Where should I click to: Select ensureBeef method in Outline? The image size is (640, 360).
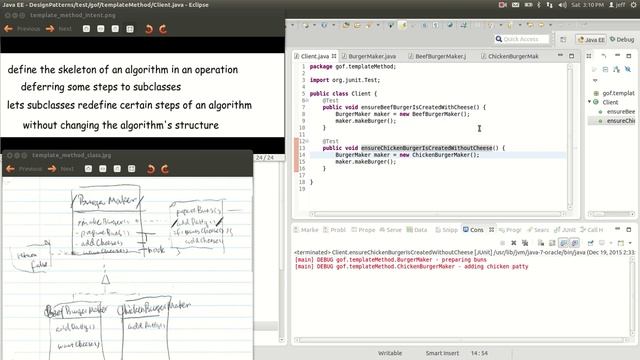coord(616,111)
